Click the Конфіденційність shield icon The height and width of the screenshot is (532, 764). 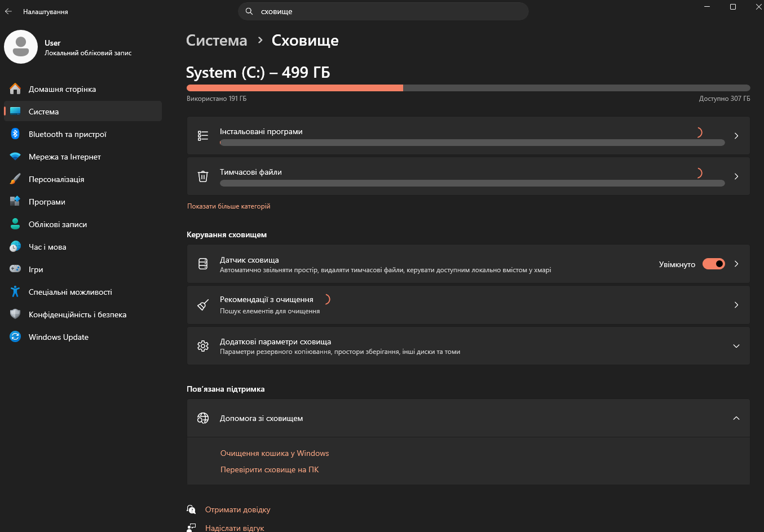coord(15,314)
